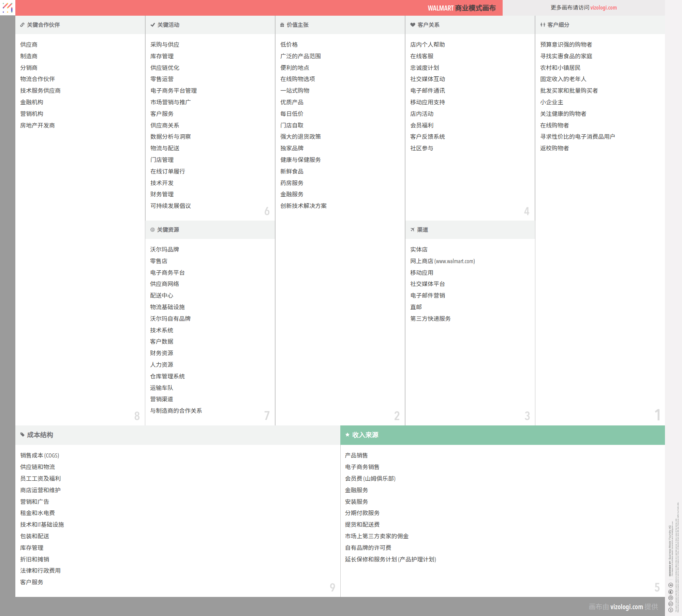Select the 收入来源 green header bar
Image resolution: width=682 pixels, height=616 pixels.
coord(502,435)
